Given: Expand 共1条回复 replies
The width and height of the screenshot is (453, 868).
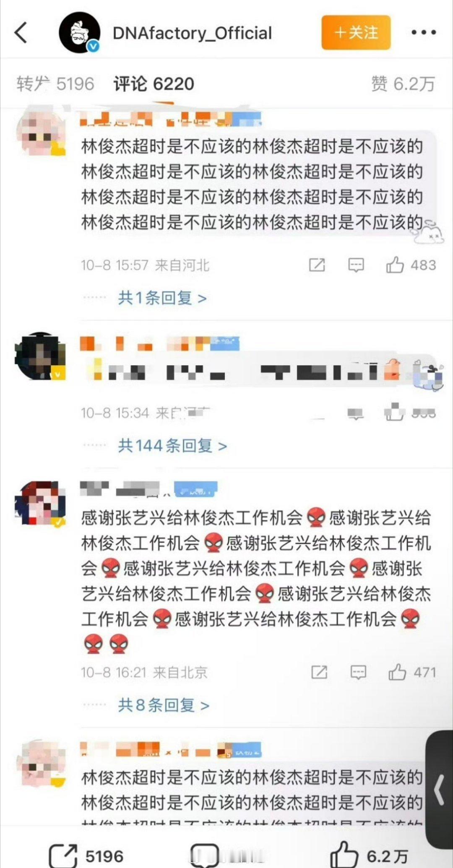Looking at the screenshot, I should pyautogui.click(x=162, y=298).
